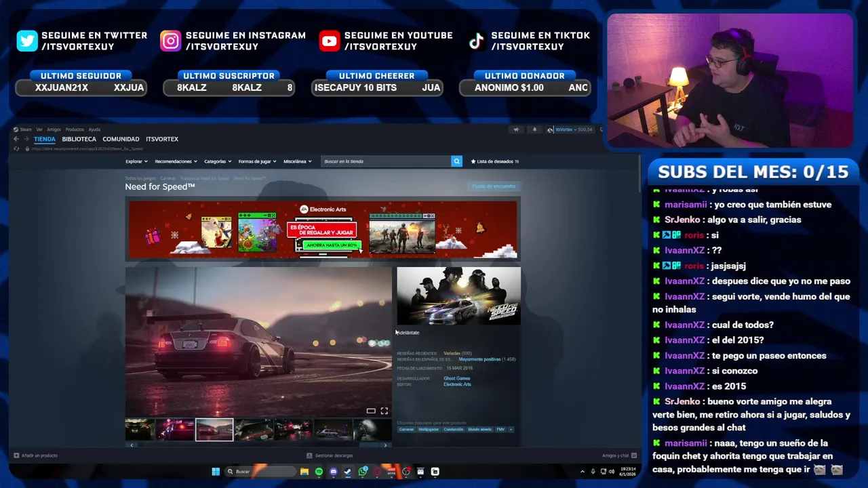Click the taskbar date and time
868x488 pixels.
[x=628, y=472]
